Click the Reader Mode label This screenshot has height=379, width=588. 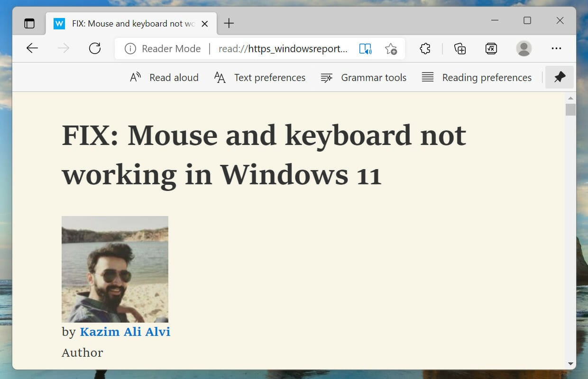(x=171, y=48)
